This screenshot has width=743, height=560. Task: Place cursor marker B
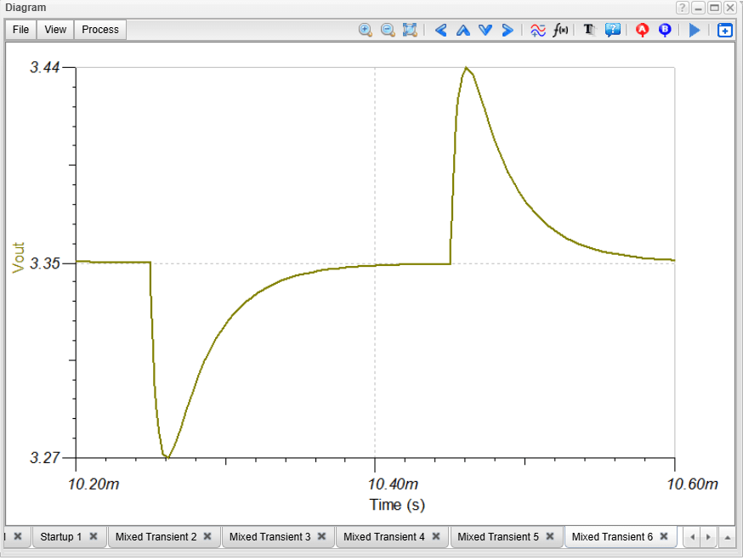(665, 30)
